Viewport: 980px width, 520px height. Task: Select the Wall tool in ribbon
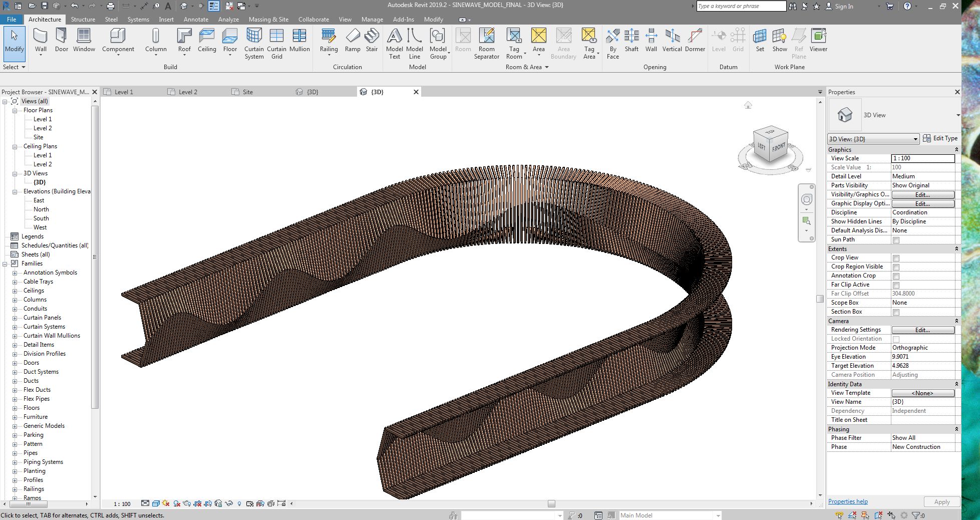[41, 40]
